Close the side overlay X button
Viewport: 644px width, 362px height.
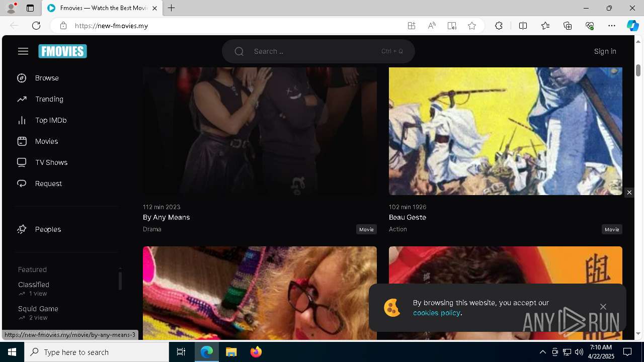click(629, 193)
